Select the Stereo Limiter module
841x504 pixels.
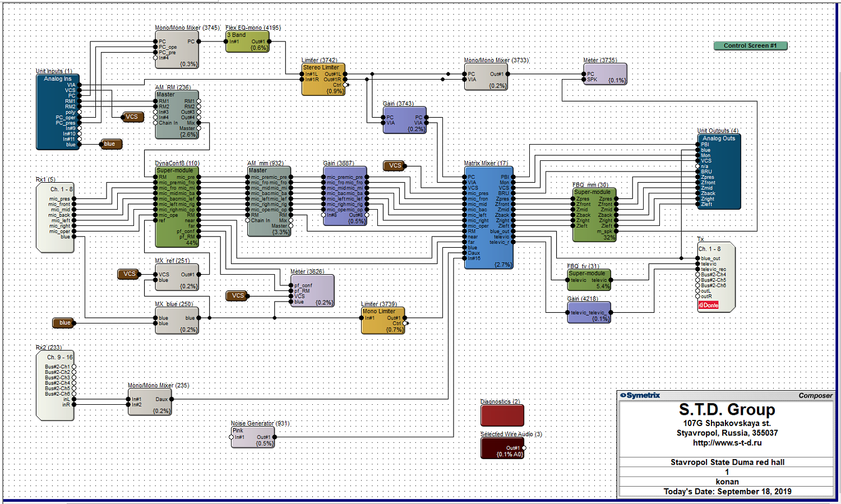(x=324, y=80)
